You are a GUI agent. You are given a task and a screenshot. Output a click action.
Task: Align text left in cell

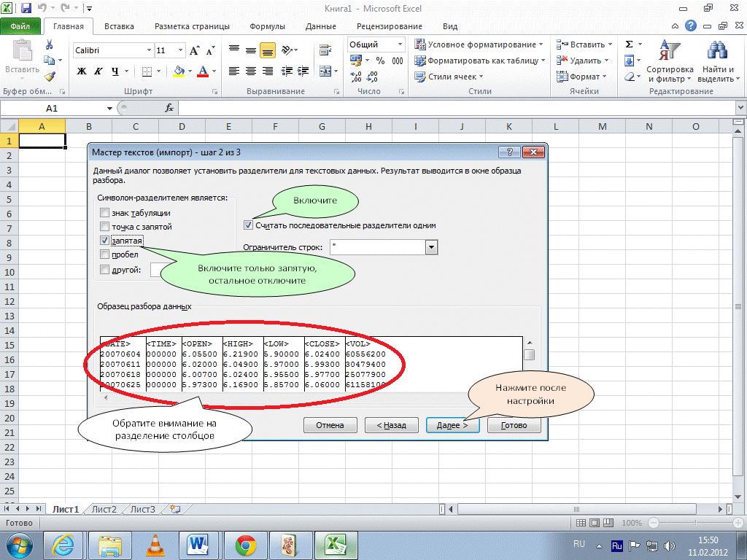click(x=233, y=71)
